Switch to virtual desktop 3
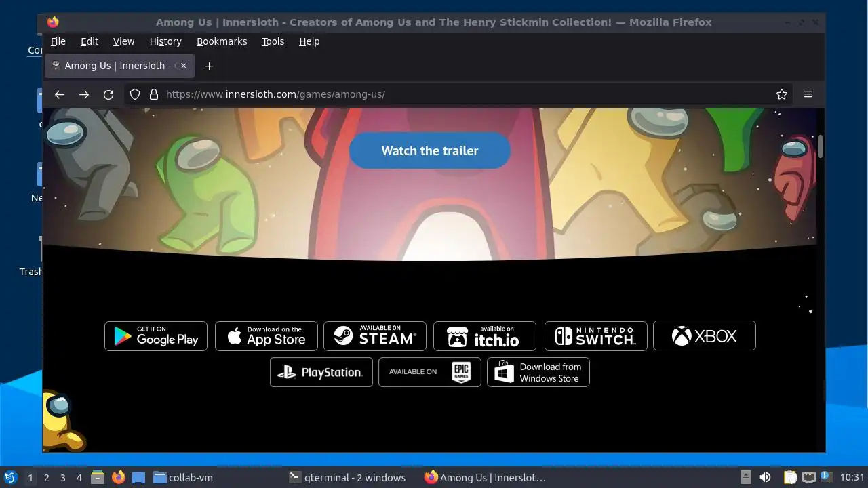 62,478
